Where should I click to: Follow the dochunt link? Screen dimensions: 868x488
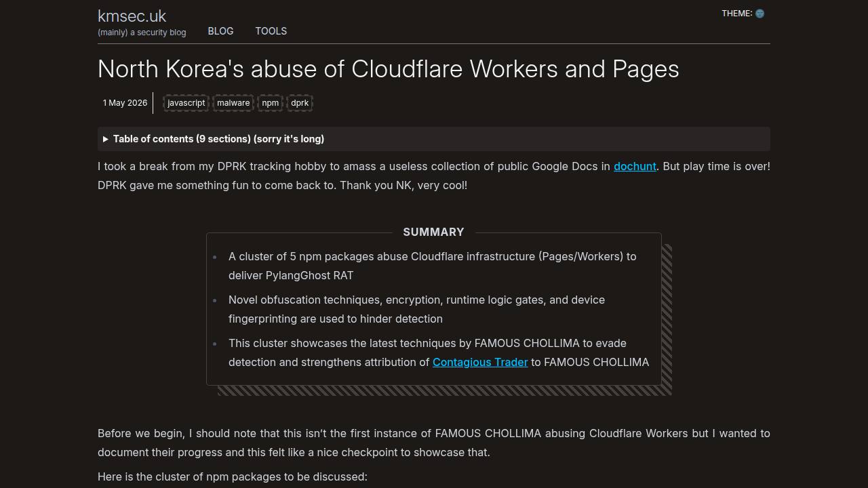pos(635,166)
